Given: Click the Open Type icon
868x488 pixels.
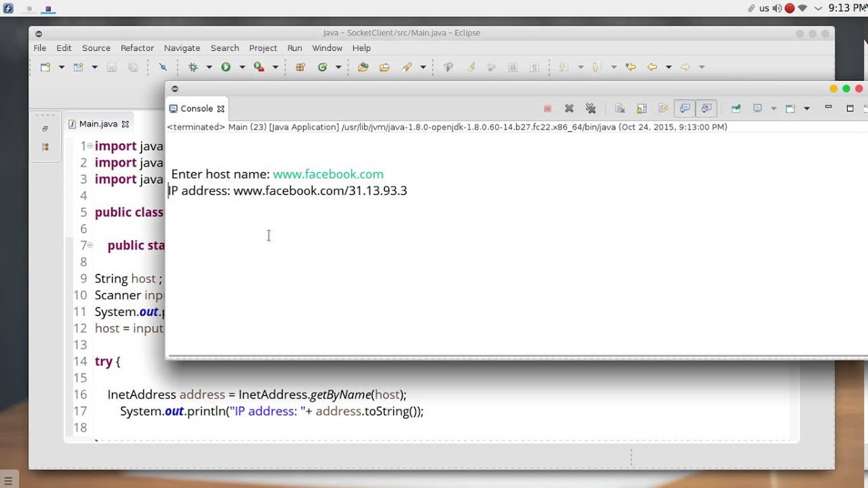Looking at the screenshot, I should click(363, 67).
